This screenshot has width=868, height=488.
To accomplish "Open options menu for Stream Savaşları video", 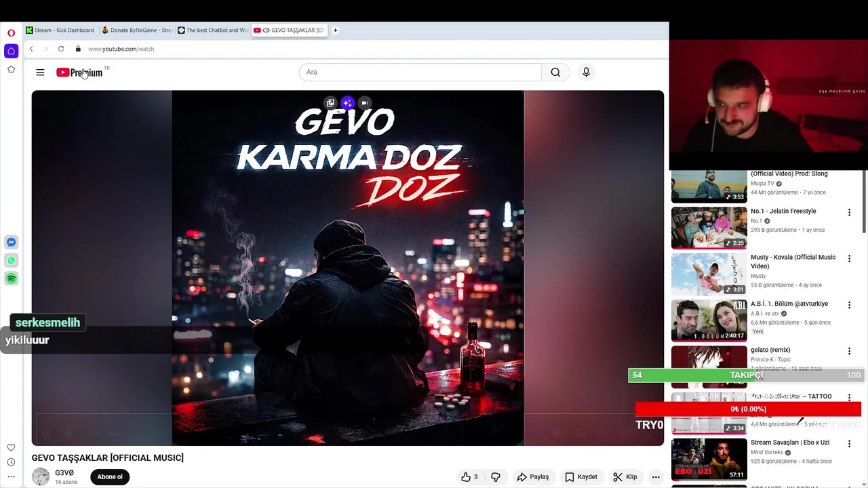I will [849, 443].
